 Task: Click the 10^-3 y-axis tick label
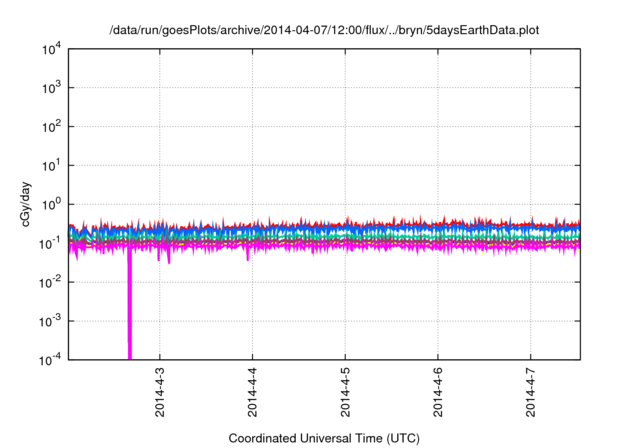(50, 321)
